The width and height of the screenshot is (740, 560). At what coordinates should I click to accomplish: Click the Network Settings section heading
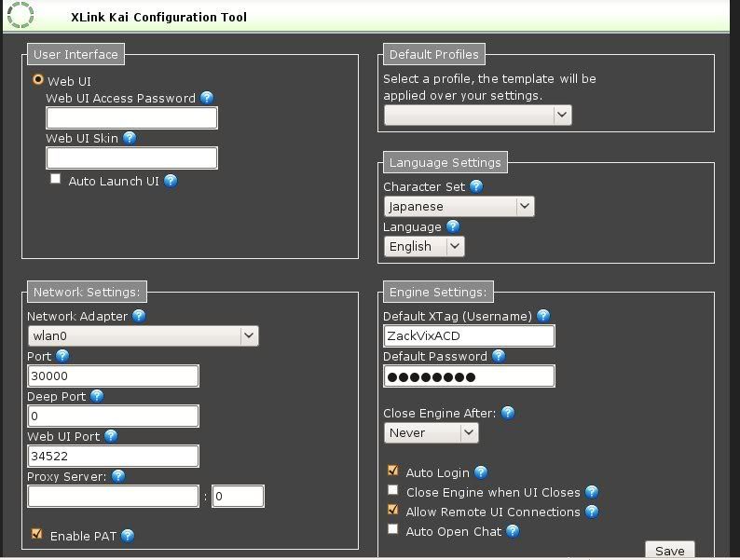[87, 292]
